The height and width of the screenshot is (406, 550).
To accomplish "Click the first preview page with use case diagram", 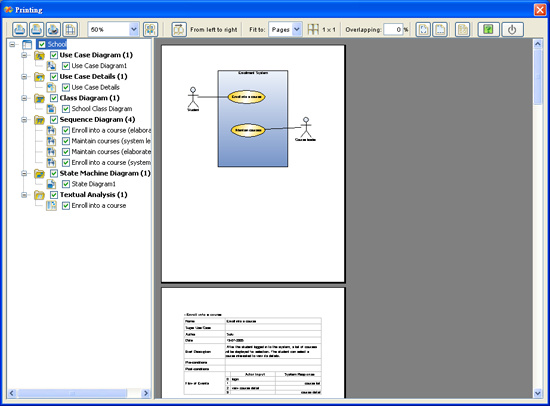I will click(x=253, y=164).
